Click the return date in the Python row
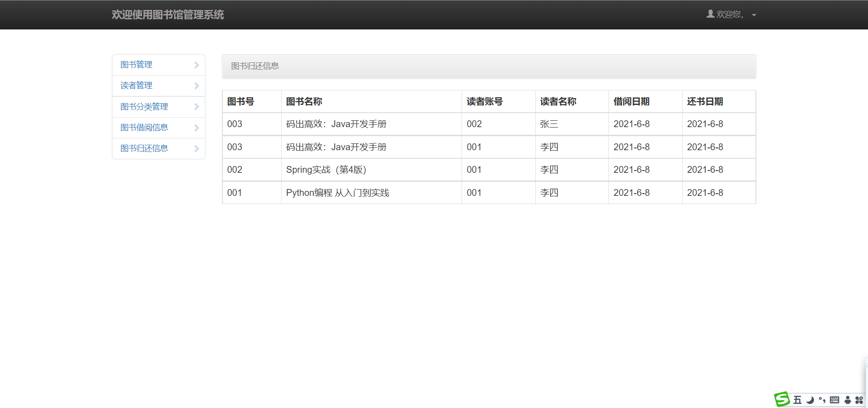 [705, 193]
